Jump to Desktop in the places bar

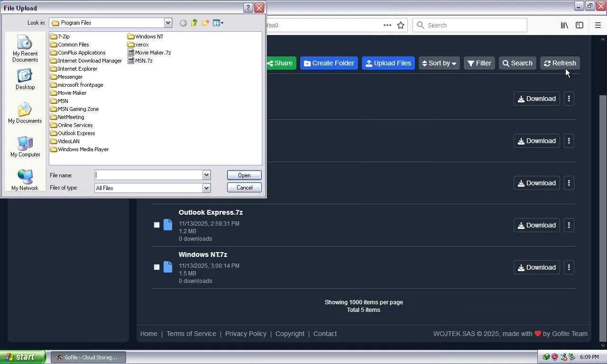[x=25, y=79]
